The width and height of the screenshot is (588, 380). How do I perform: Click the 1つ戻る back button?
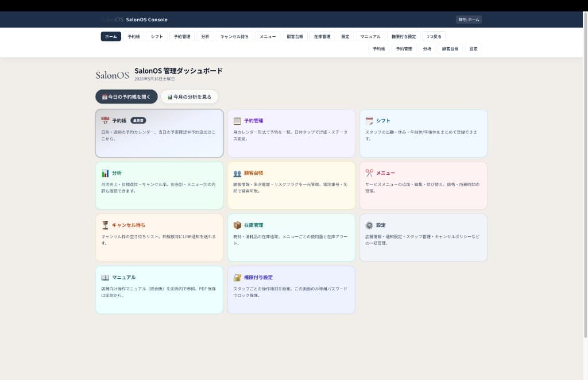[434, 36]
